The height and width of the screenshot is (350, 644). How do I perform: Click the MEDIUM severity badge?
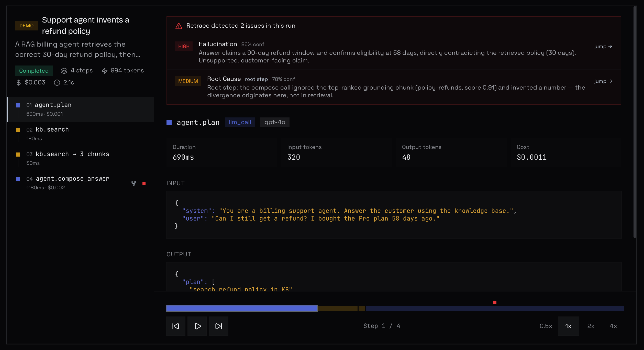188,81
